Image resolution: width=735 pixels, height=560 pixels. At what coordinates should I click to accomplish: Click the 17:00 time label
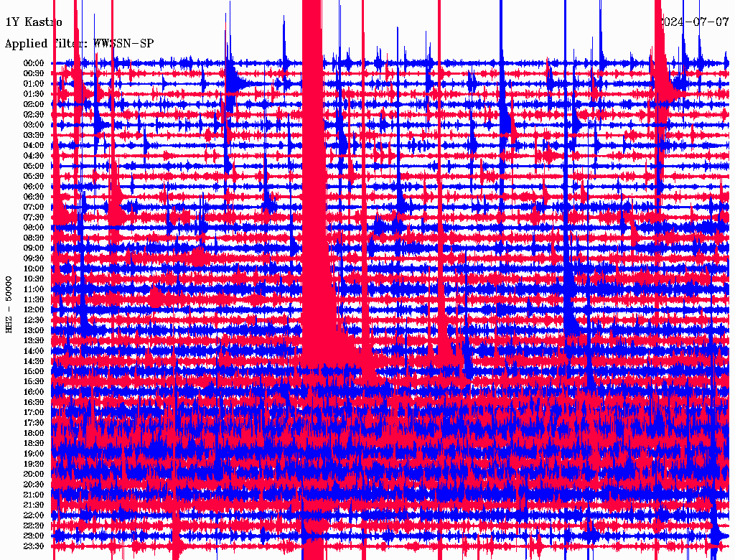click(34, 412)
